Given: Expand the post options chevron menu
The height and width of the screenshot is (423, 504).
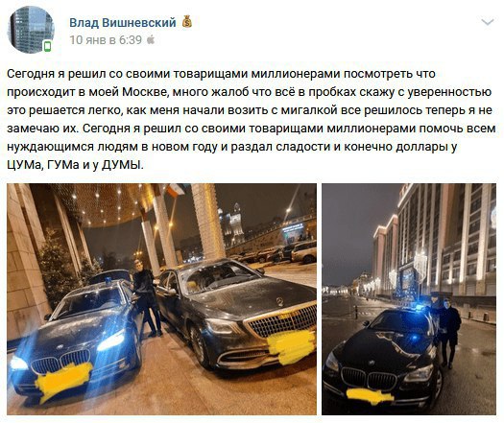Looking at the screenshot, I should point(487,22).
